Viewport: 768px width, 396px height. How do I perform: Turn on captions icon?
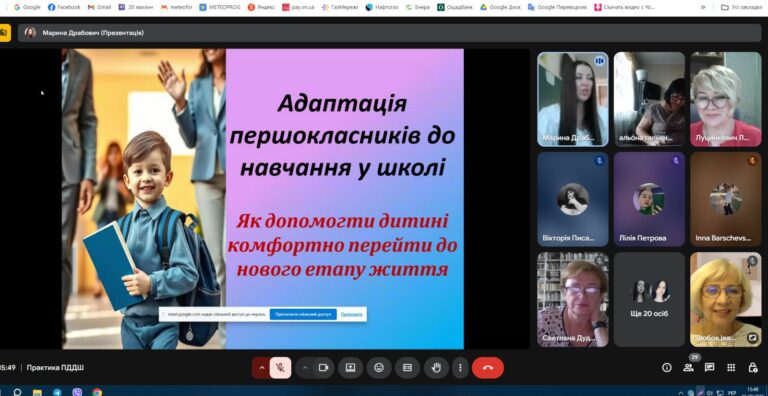coord(407,368)
